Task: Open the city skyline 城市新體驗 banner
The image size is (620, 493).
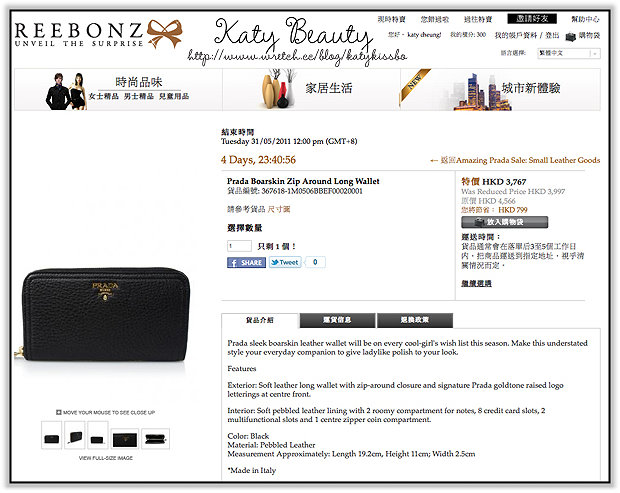Action: click(500, 89)
